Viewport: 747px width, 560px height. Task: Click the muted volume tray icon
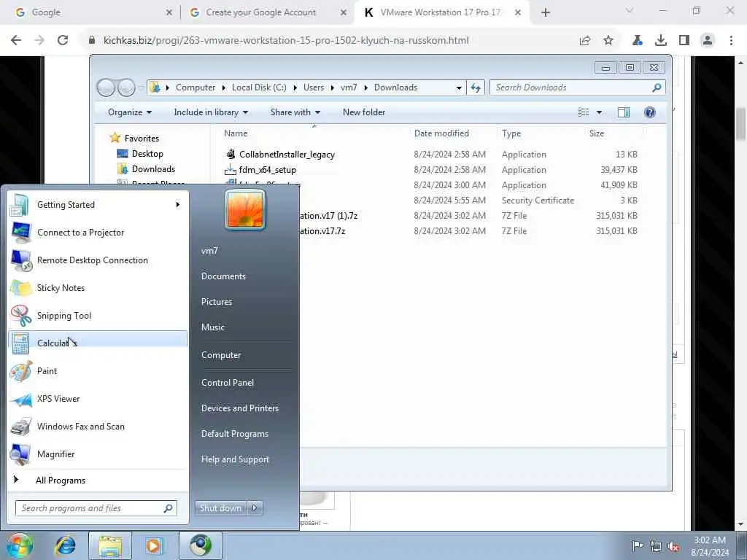click(x=673, y=546)
